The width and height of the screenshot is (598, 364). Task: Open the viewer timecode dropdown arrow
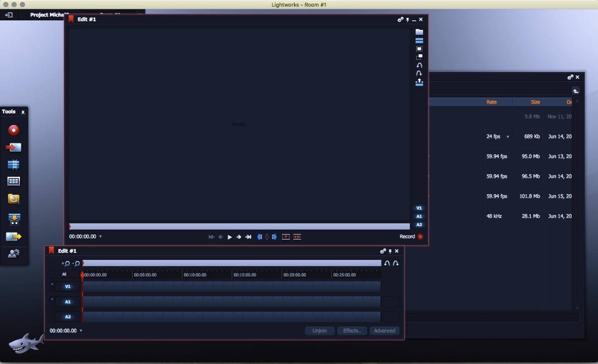coord(101,237)
